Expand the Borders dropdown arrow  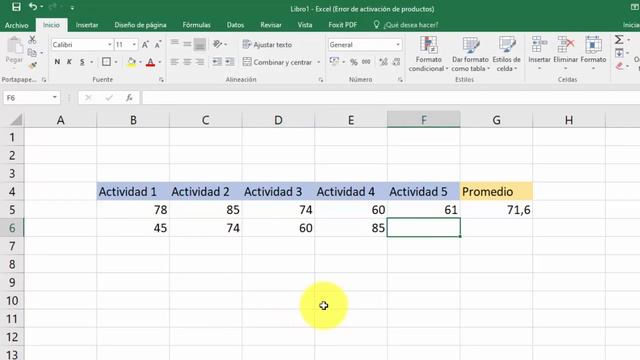pyautogui.click(x=116, y=62)
